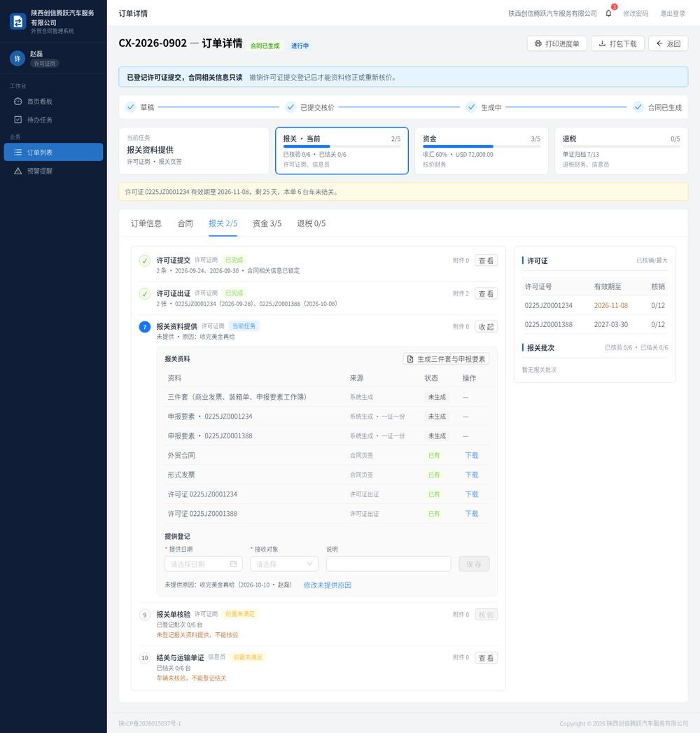700x733 pixels.
Task: Click the 赵磊 user avatar
Action: [17, 58]
